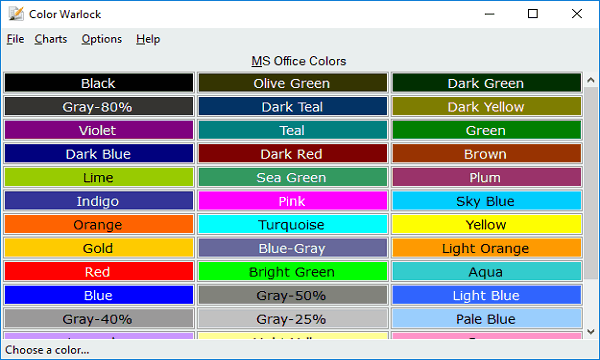
Task: Click the Gold color bar
Action: tap(99, 248)
